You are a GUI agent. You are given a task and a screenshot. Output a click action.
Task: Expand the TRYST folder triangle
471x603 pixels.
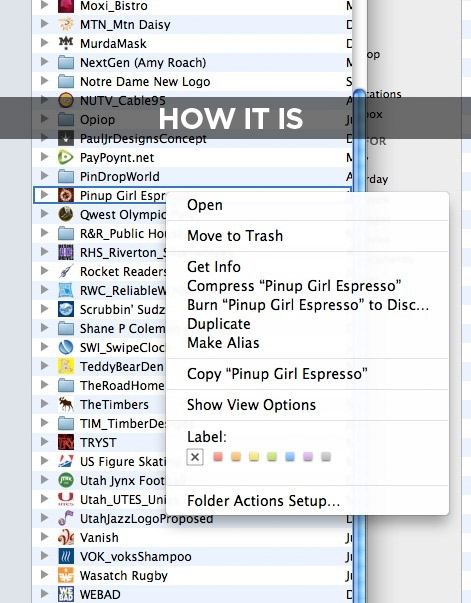tap(45, 441)
